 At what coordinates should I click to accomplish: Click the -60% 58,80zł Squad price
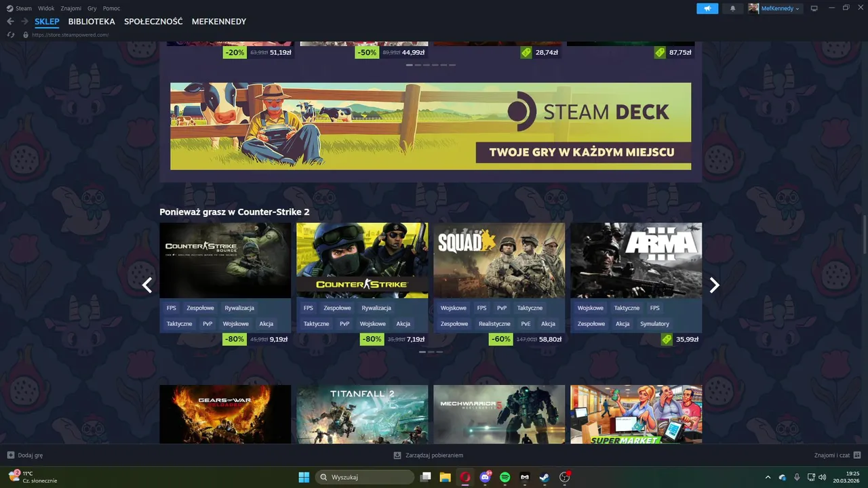527,339
